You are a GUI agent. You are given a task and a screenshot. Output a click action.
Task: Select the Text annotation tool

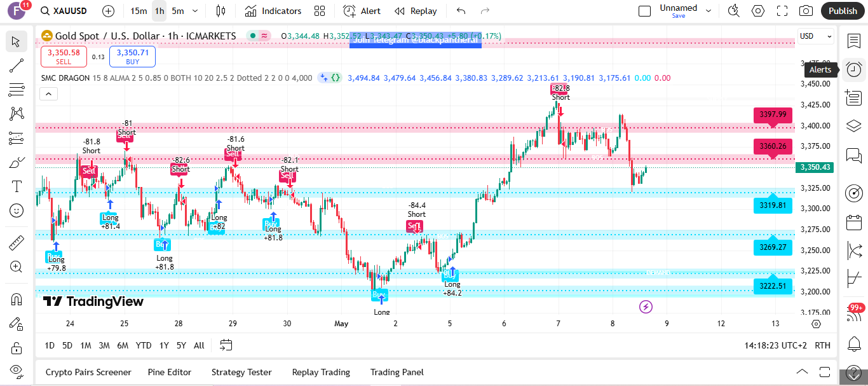point(16,186)
